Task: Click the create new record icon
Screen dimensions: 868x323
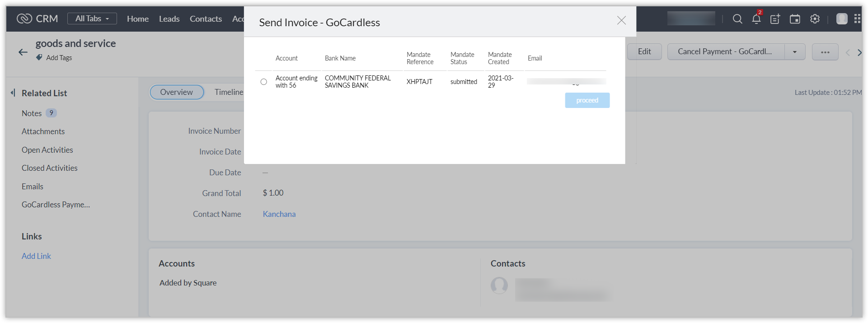Action: click(x=775, y=19)
